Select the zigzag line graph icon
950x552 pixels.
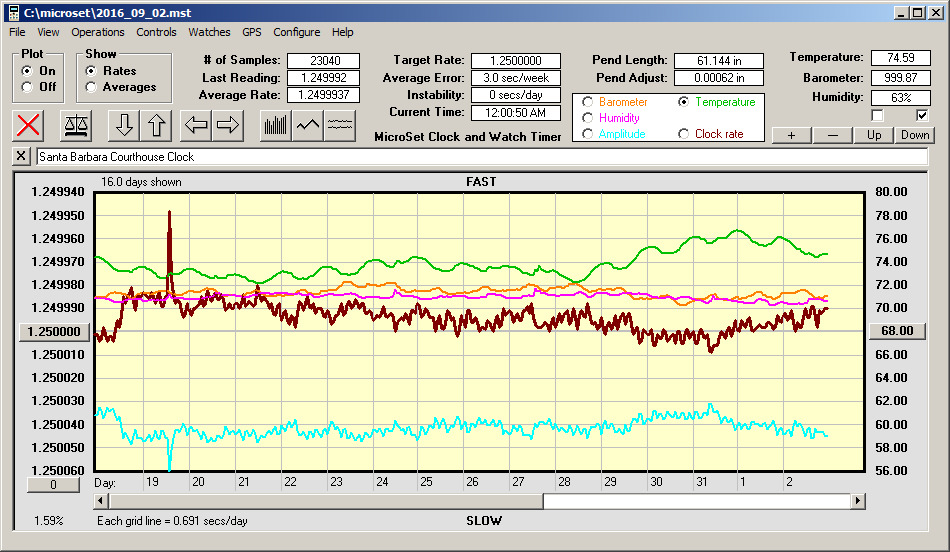[308, 125]
